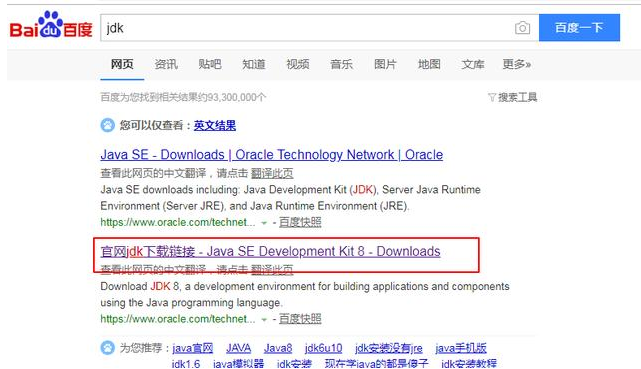641x369 pixels.
Task: Click the 英文结果 link
Action: click(215, 125)
